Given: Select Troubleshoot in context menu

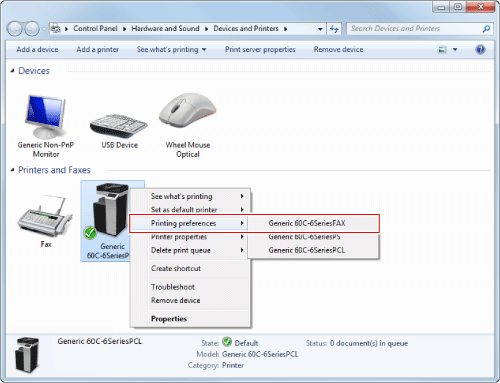Looking at the screenshot, I should (x=190, y=287).
